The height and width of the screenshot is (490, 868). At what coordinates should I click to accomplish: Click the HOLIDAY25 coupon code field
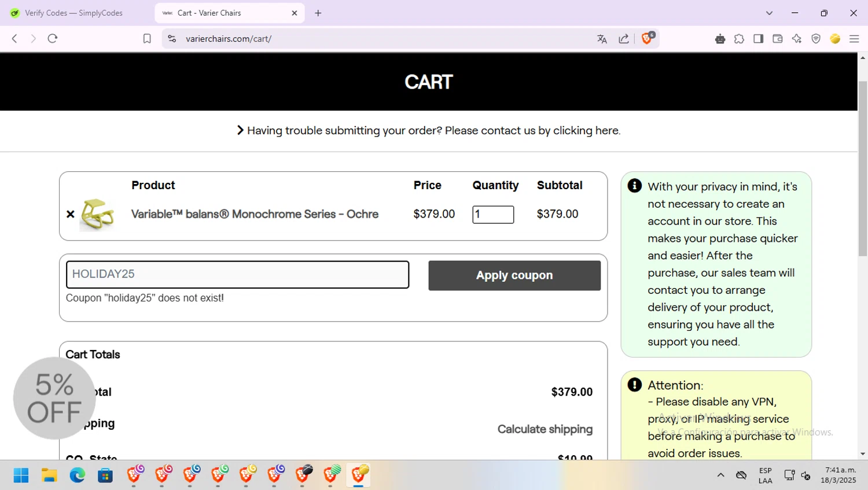click(x=237, y=274)
